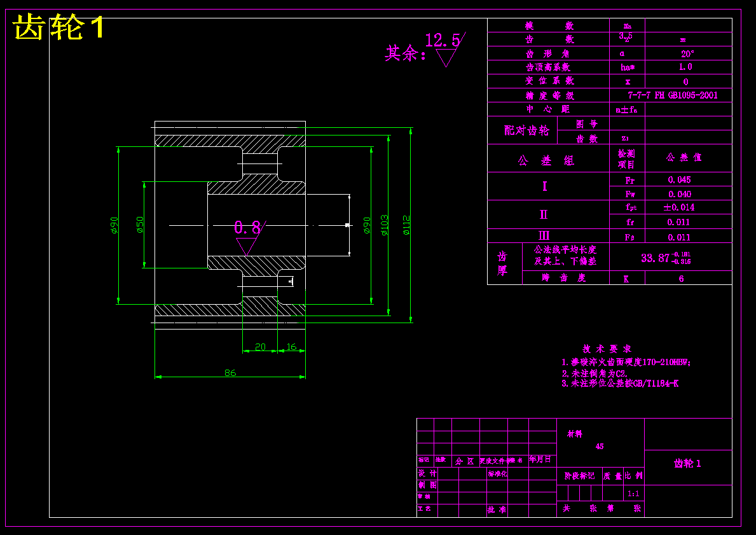Click tolerance group 'Ⅰ' cell
This screenshot has height=535, width=756.
click(x=544, y=186)
